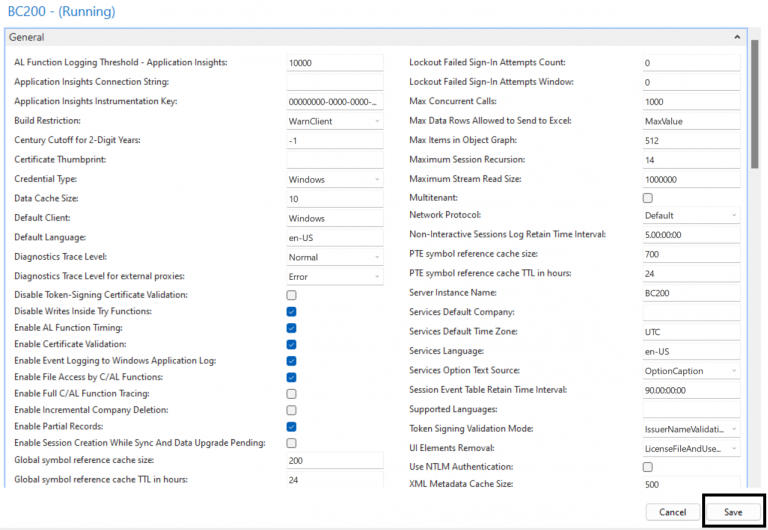Collapse the General section chevron
Screen dimensions: 768x530
[x=738, y=37]
